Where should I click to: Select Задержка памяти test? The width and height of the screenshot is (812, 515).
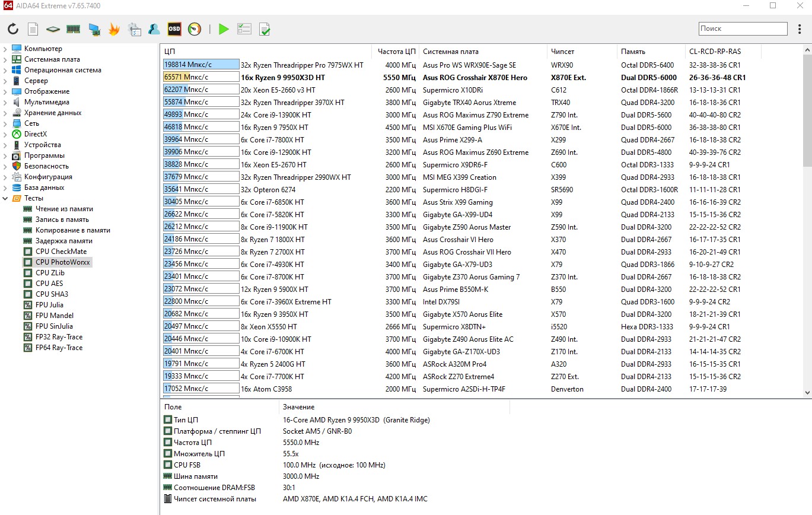tap(64, 241)
